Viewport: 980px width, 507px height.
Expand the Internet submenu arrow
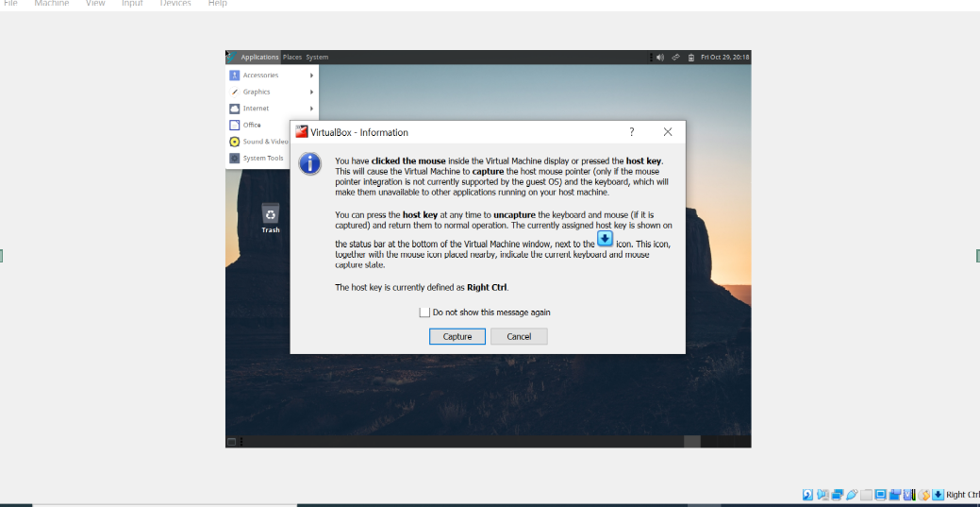click(311, 109)
